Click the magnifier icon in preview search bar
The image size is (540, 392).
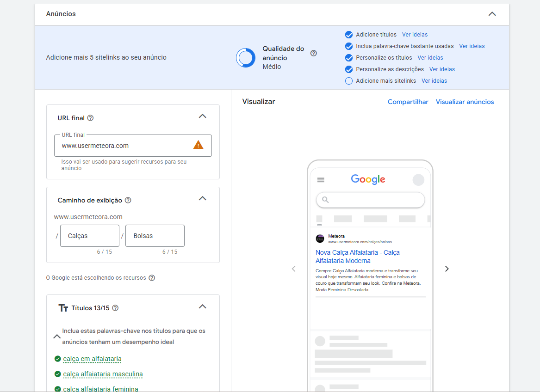pyautogui.click(x=325, y=200)
